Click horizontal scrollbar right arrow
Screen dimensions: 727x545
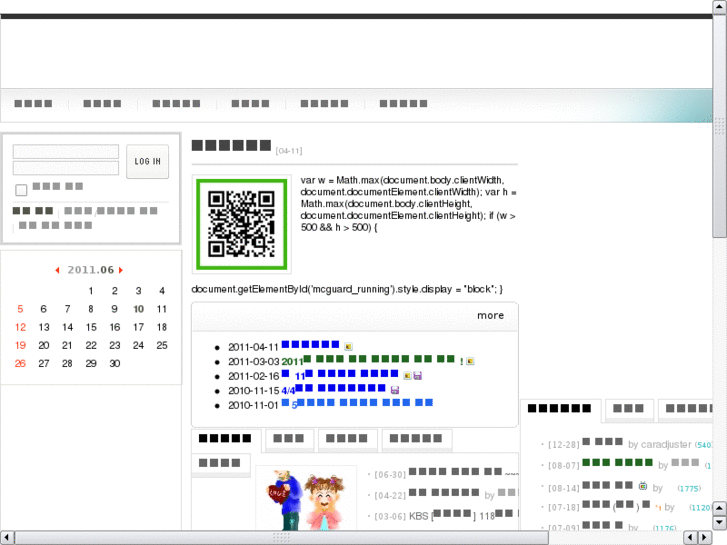(x=705, y=538)
